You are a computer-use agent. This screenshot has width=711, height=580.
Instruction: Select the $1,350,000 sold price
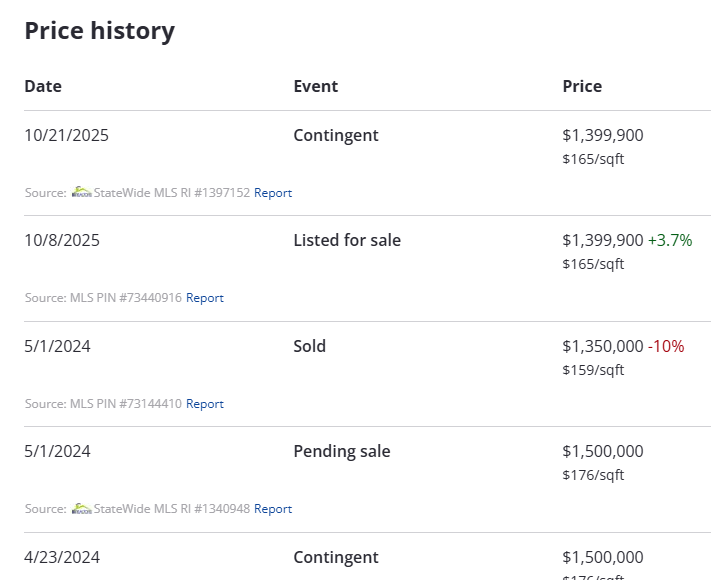point(603,346)
